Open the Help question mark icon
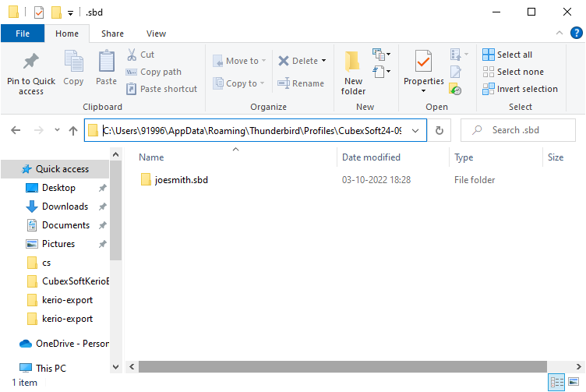Viewport: 586px width, 392px height. [576, 33]
